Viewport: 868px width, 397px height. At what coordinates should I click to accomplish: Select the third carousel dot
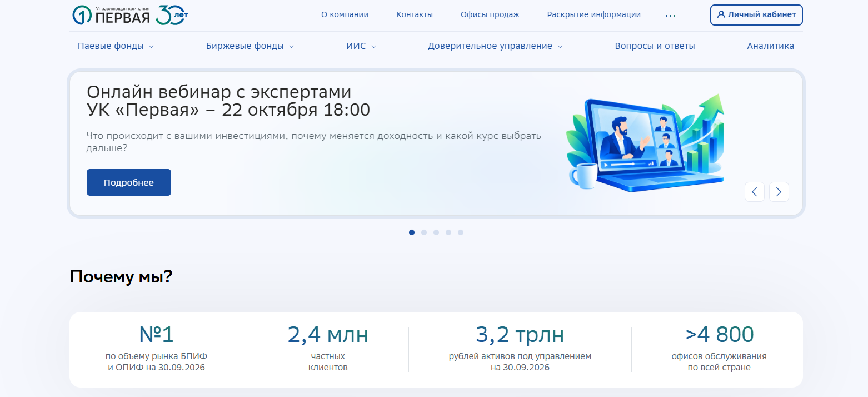(436, 232)
